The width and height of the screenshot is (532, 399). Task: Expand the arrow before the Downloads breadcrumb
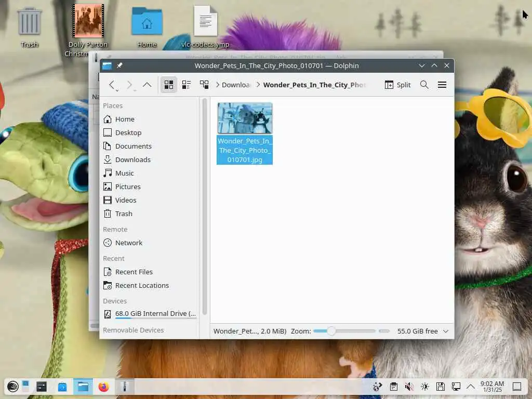coord(218,85)
